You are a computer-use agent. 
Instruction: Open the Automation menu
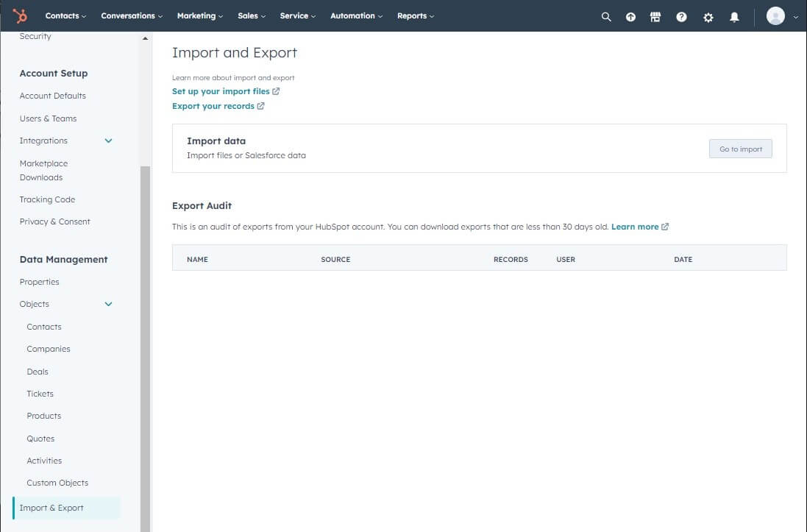(356, 16)
